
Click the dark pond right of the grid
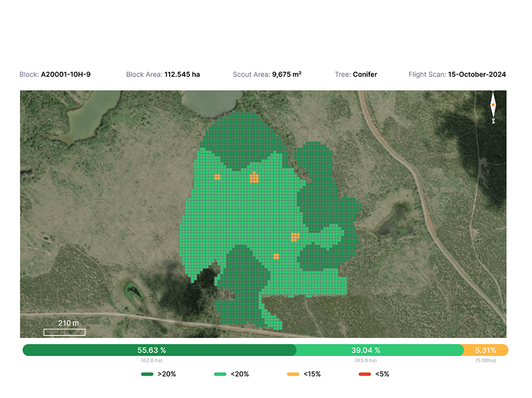tap(394, 221)
